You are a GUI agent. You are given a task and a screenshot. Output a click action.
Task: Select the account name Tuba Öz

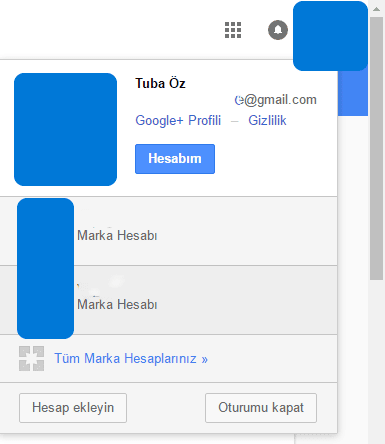pos(160,83)
